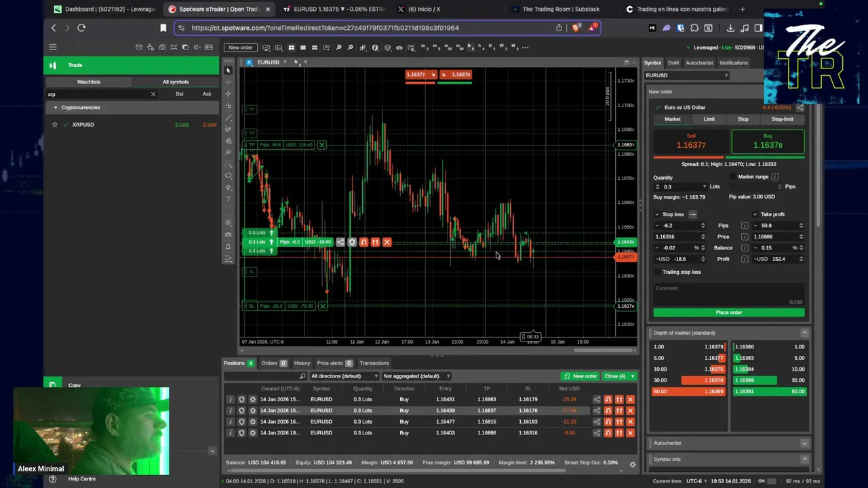Open the chart type candlestick icon

[363, 47]
